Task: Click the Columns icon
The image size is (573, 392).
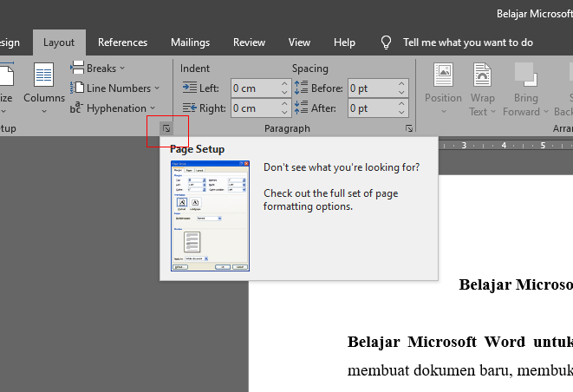Action: tap(44, 75)
